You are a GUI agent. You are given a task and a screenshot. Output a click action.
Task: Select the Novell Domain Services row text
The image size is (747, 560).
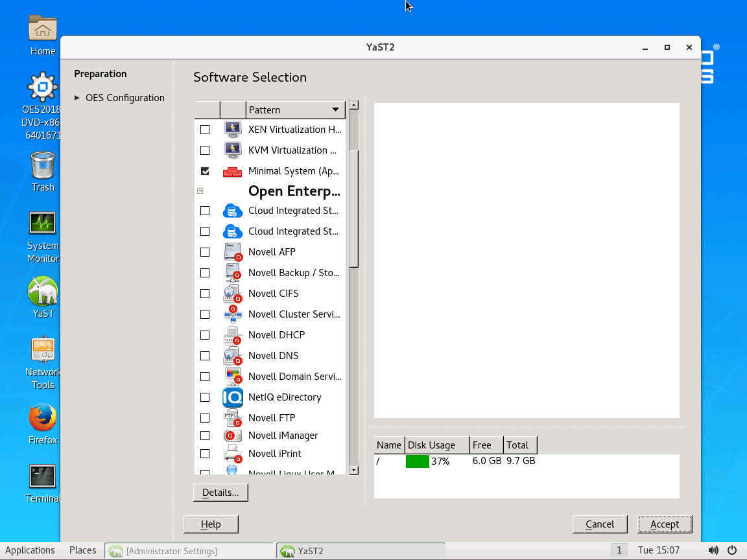click(x=295, y=377)
